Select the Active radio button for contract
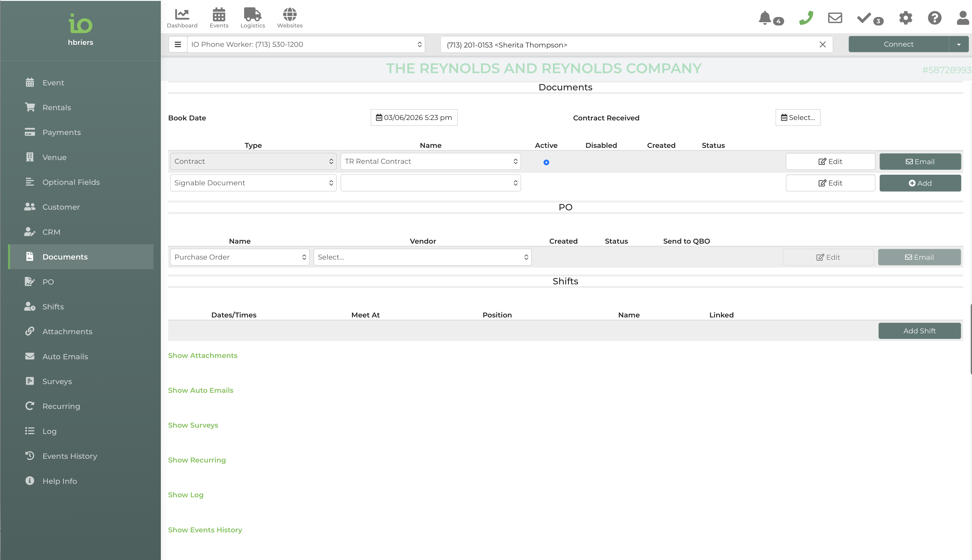 (546, 162)
